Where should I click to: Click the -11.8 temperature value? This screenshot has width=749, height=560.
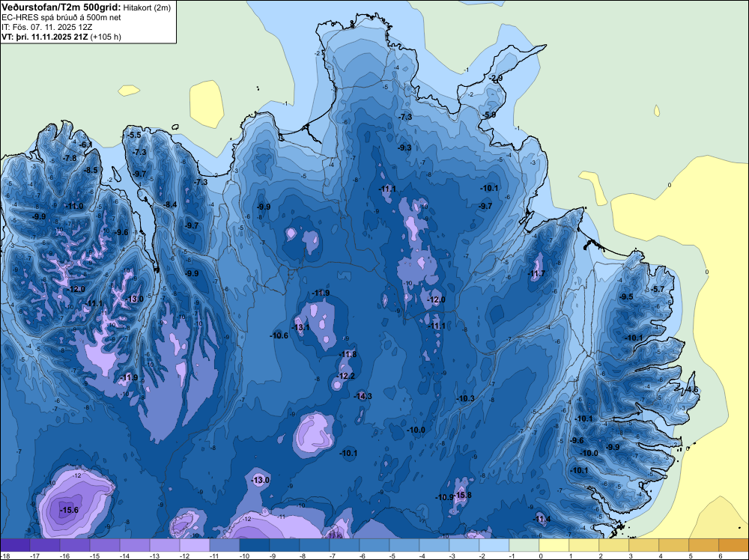point(348,354)
